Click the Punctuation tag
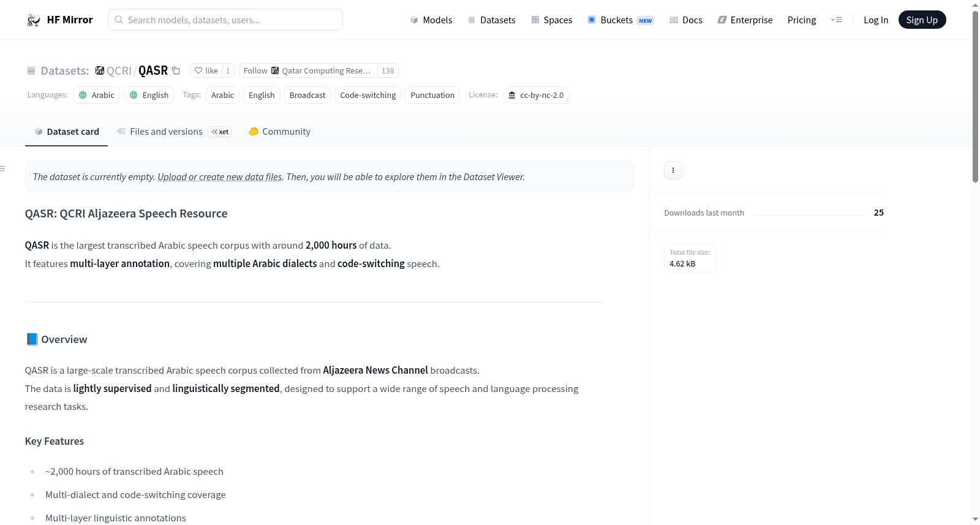Image resolution: width=980 pixels, height=525 pixels. [432, 95]
